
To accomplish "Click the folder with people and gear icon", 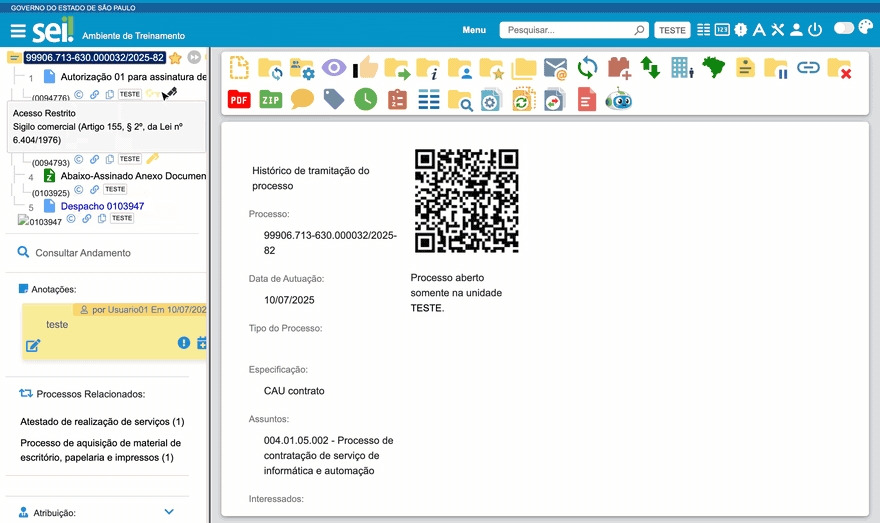I will coord(302,68).
